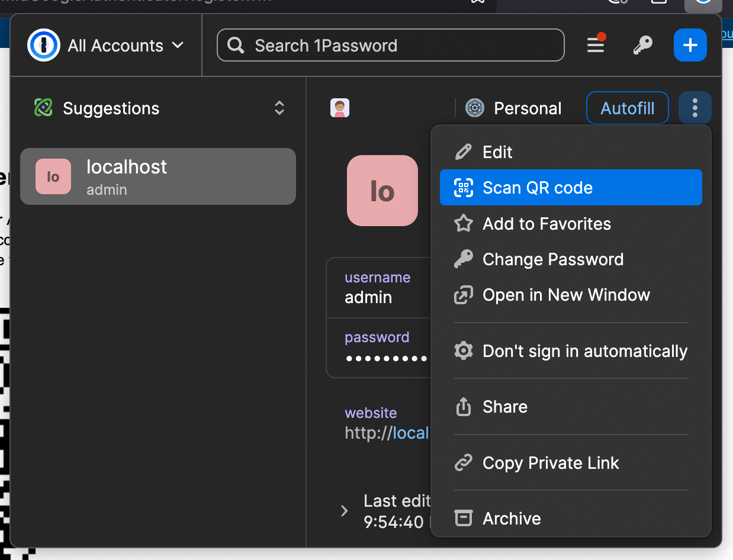
Task: Click the Search 1Password field
Action: 391,46
